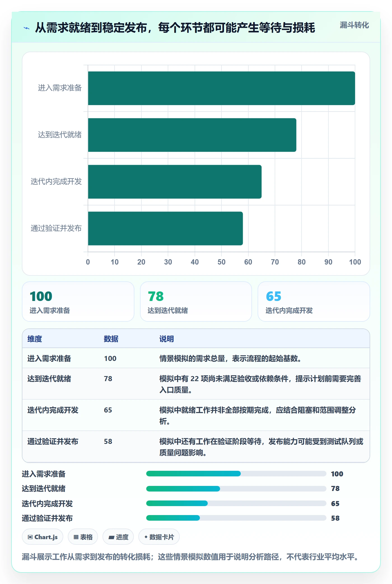Image resolution: width=392 pixels, height=584 pixels.
Task: Select the 通过验证并发布 table row name
Action: [x=53, y=441]
